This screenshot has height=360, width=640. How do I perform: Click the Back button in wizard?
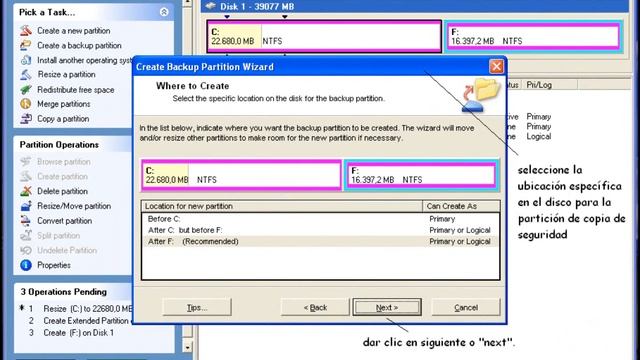tap(315, 307)
